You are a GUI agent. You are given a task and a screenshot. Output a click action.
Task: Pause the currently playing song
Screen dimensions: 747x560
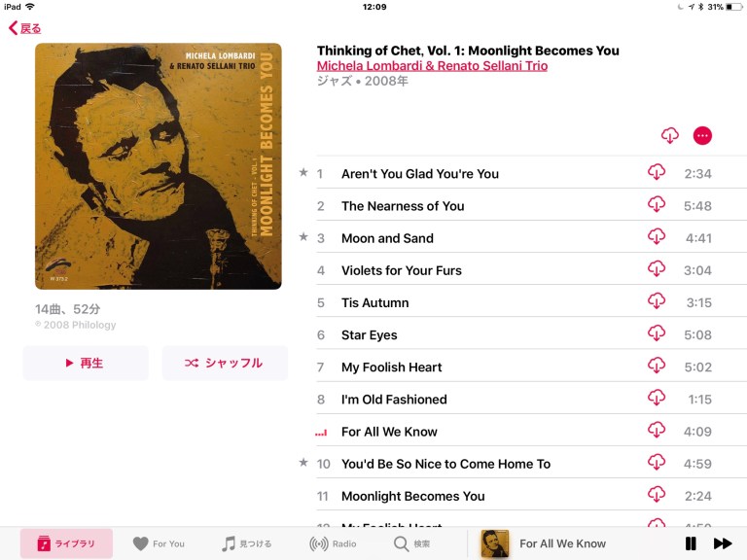[691, 543]
